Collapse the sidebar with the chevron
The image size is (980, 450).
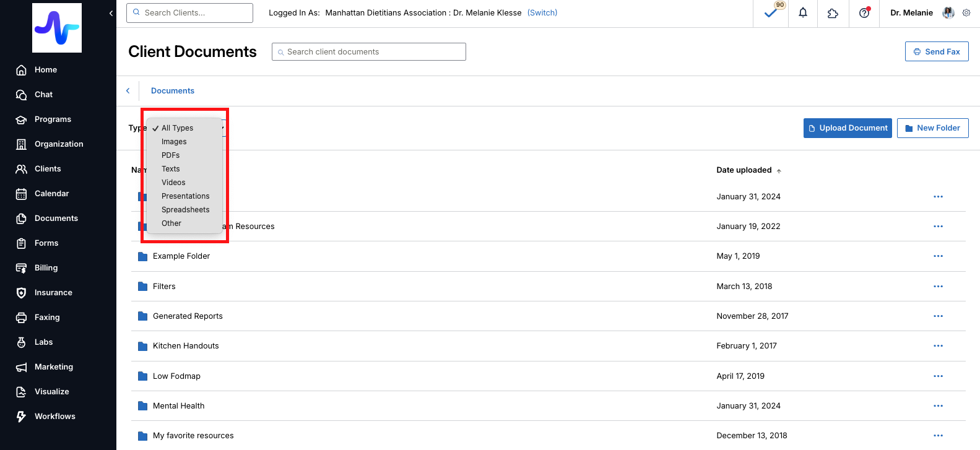point(111,13)
